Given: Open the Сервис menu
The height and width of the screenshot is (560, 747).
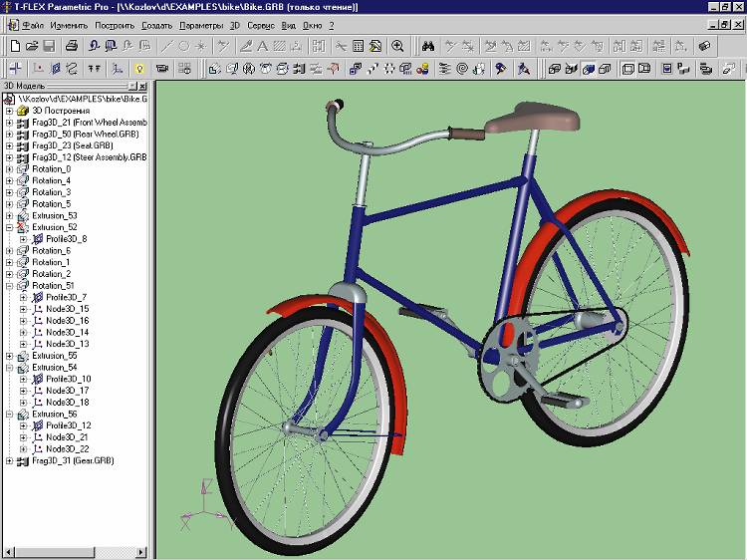Looking at the screenshot, I should 261,25.
